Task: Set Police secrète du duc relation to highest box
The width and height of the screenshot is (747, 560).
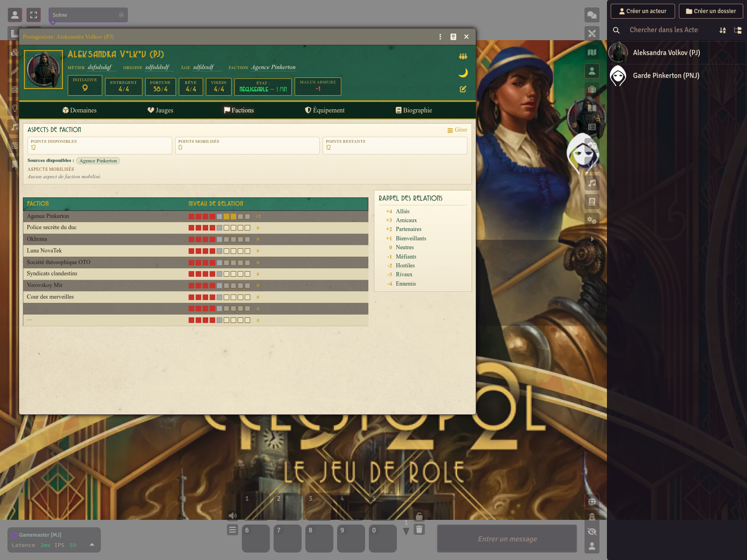Action: coord(247,228)
